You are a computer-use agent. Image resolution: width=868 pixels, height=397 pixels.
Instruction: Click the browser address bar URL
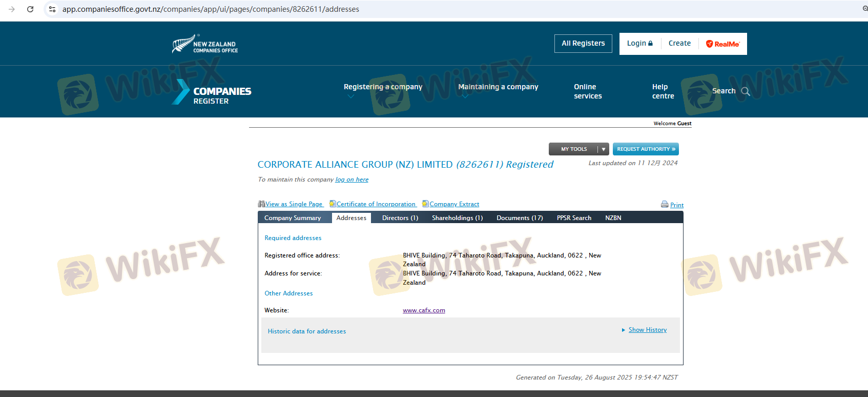(x=211, y=9)
